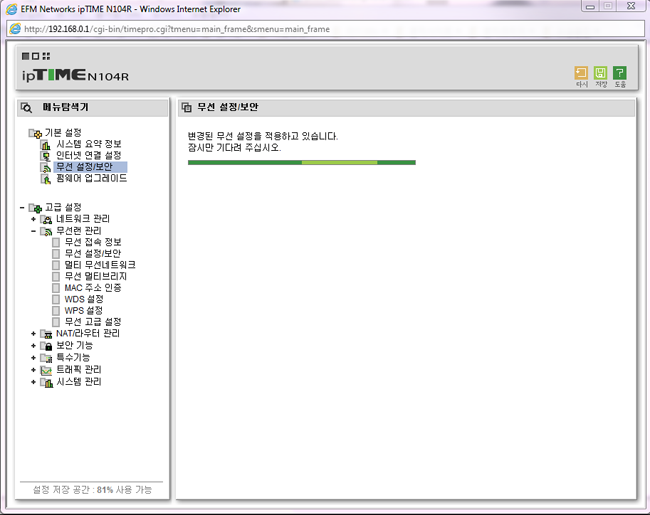Open WDS 설정
The width and height of the screenshot is (650, 515).
(x=84, y=299)
